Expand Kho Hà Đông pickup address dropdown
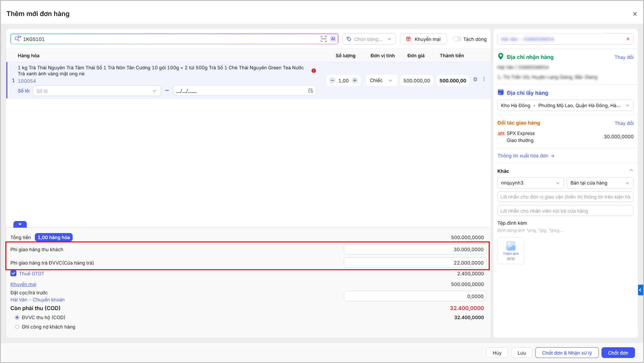 click(x=565, y=105)
